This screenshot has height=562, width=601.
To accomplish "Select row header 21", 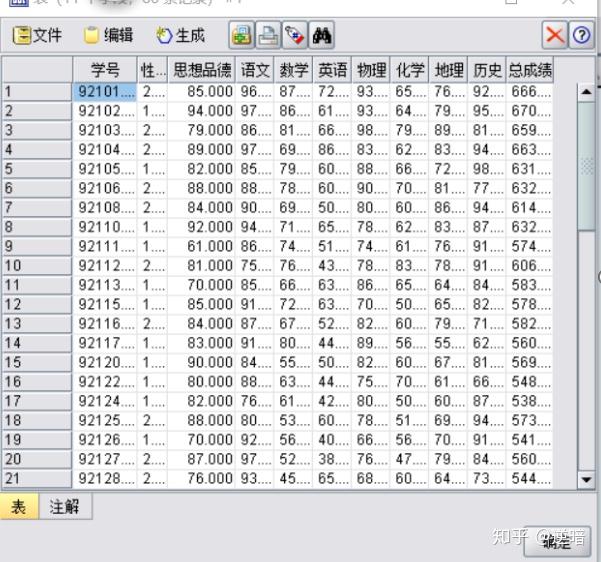I will pyautogui.click(x=37, y=478).
